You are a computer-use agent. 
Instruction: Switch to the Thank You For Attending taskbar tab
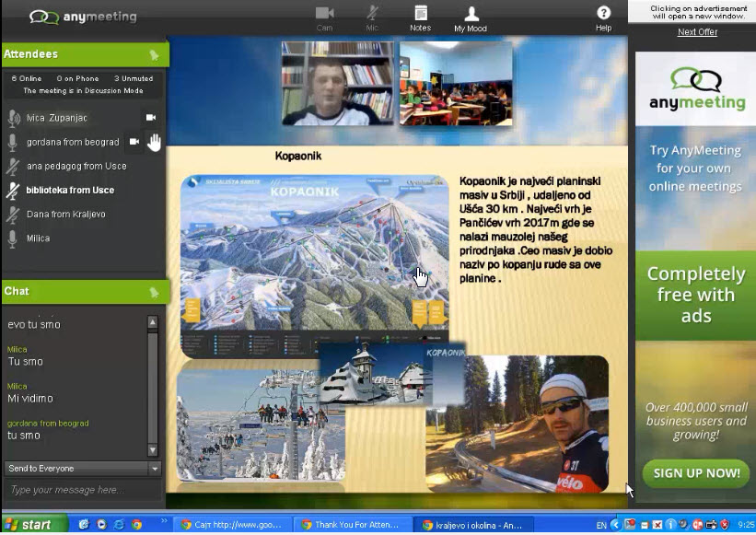coord(351,525)
